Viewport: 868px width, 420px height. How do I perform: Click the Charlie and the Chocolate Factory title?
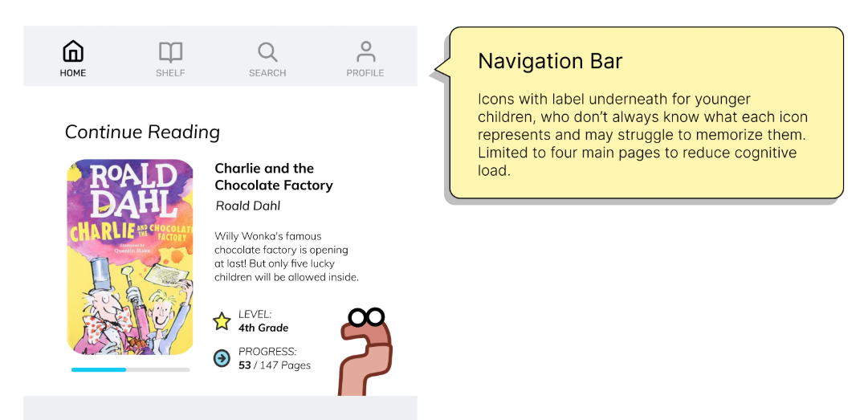pos(273,177)
